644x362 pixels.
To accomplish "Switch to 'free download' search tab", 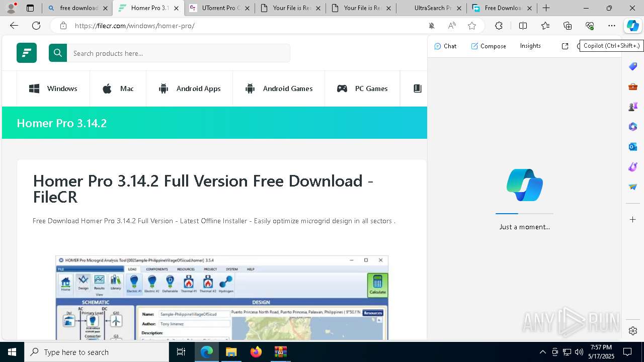I will (x=78, y=8).
